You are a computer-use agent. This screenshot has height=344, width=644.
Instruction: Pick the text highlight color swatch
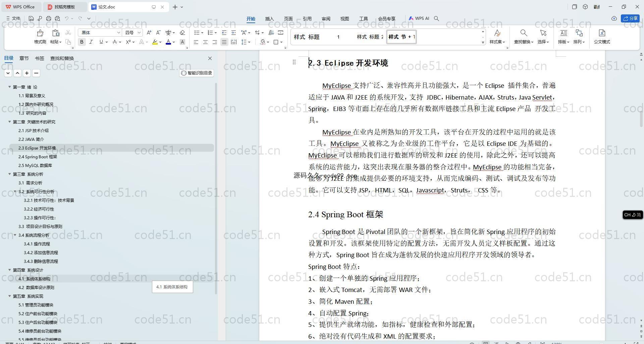[155, 42]
